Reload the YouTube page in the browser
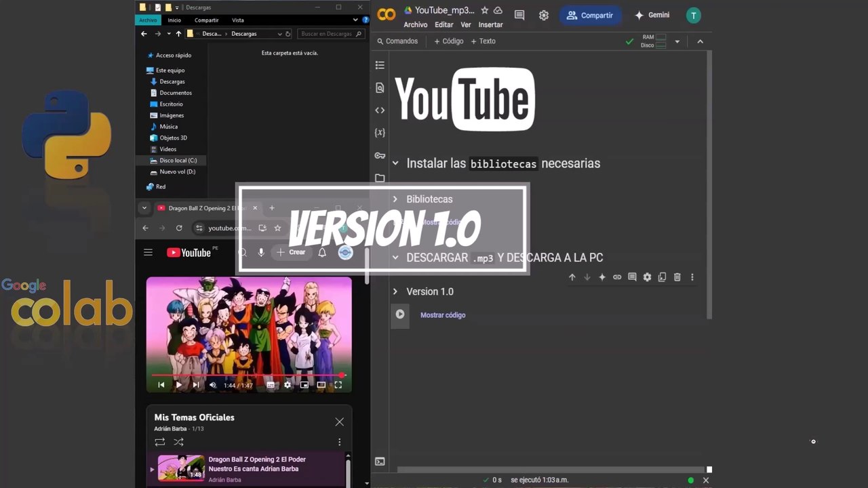This screenshot has width=868, height=488. (179, 228)
